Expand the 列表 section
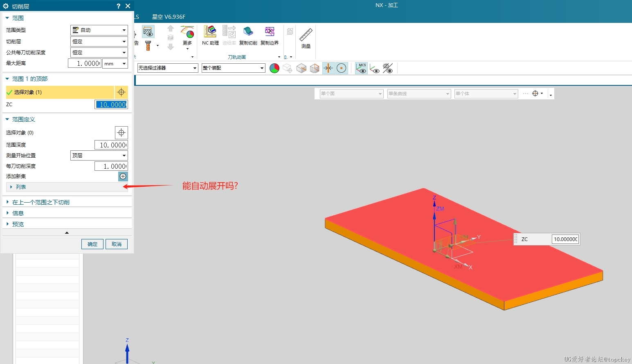The width and height of the screenshot is (632, 364). point(67,187)
